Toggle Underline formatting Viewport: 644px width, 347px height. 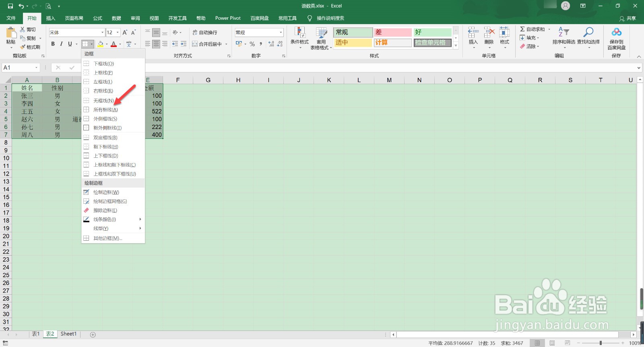tap(70, 44)
